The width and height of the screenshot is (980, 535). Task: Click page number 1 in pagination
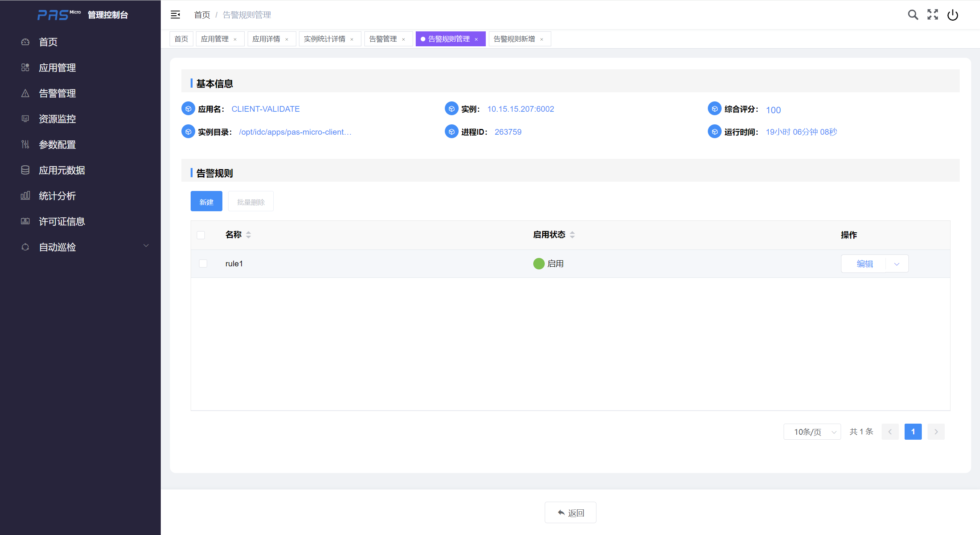[x=913, y=432]
